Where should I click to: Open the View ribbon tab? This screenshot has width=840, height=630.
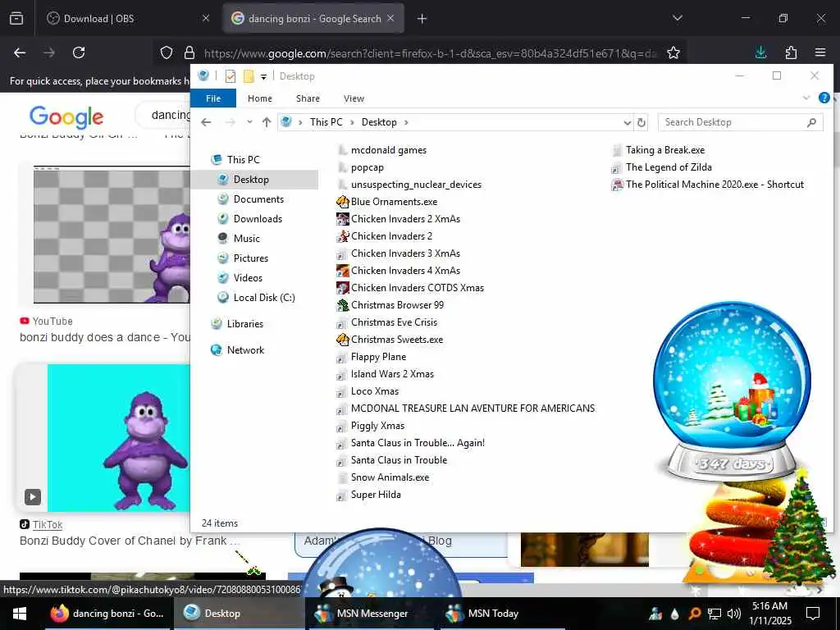pos(354,98)
